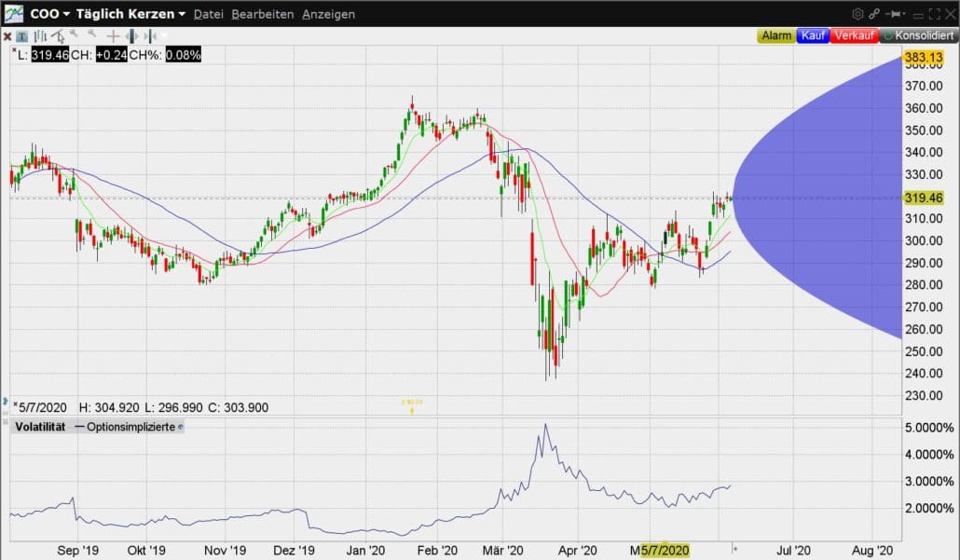Screen dimensions: 960x560
Task: Click the shift chart right icon
Action: coord(151,36)
